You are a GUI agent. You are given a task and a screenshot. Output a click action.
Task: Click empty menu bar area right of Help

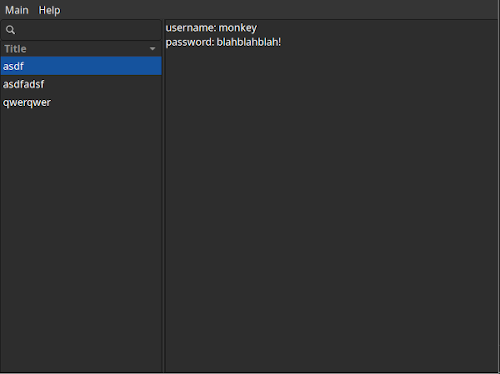pos(280,10)
